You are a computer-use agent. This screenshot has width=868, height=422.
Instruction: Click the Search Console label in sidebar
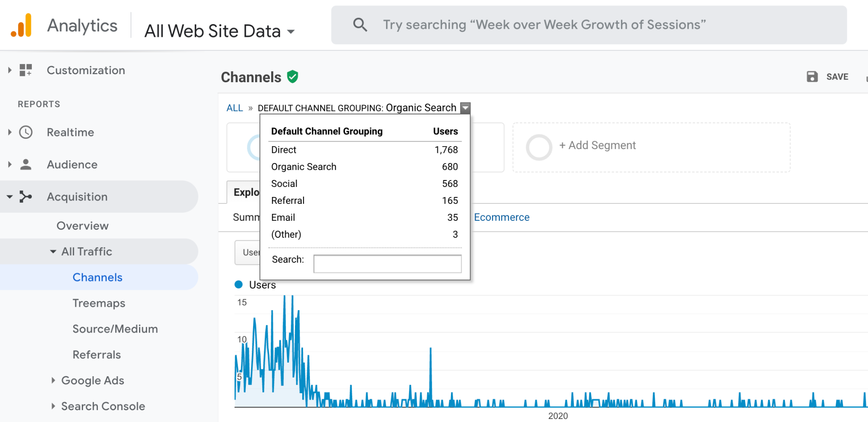[103, 406]
